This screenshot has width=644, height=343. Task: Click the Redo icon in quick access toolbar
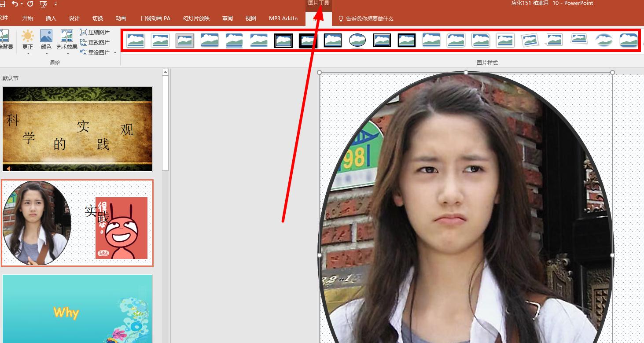pyautogui.click(x=30, y=4)
